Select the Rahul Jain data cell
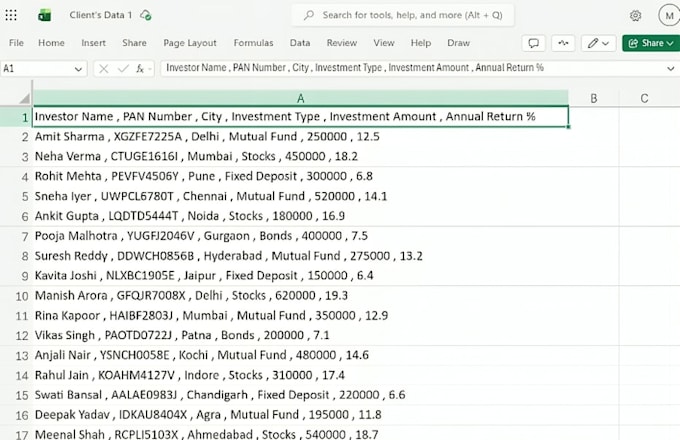680x440 pixels. (301, 375)
